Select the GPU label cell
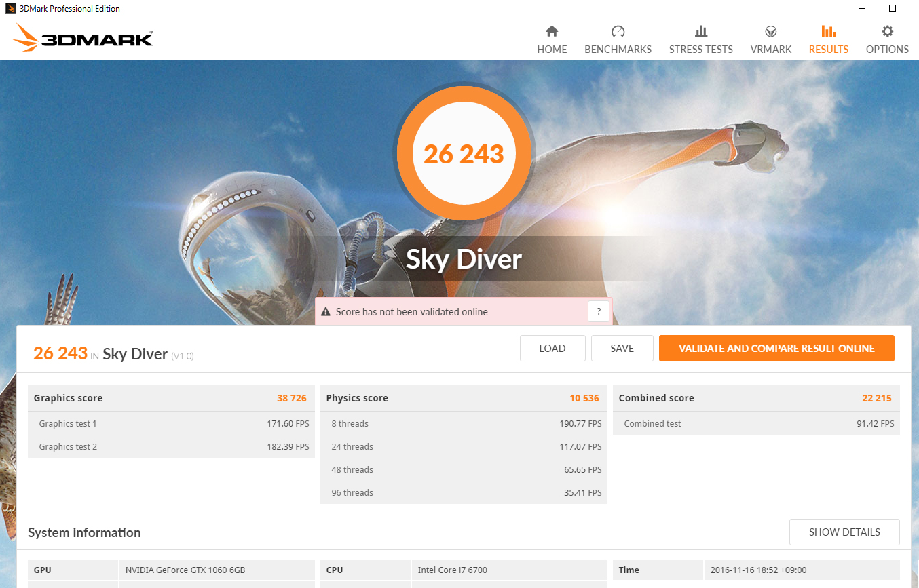The image size is (919, 588). (x=73, y=570)
